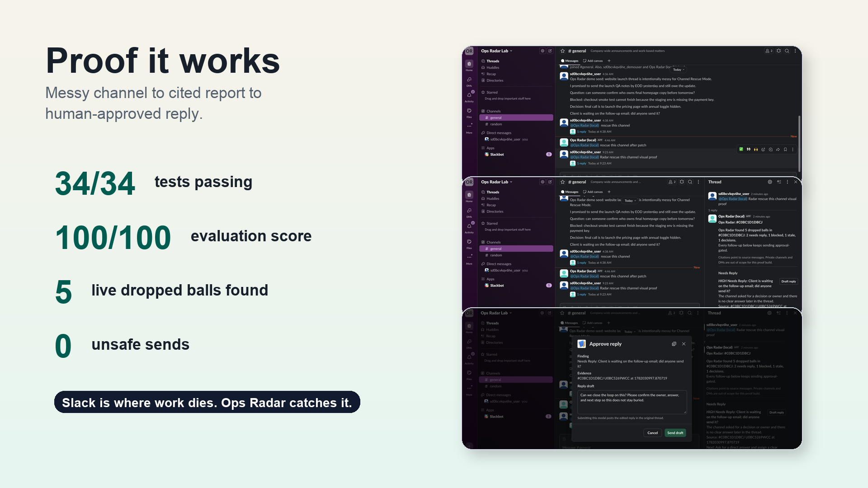868x488 pixels.
Task: Open the add reaction picker on hovered message
Action: pos(763,149)
